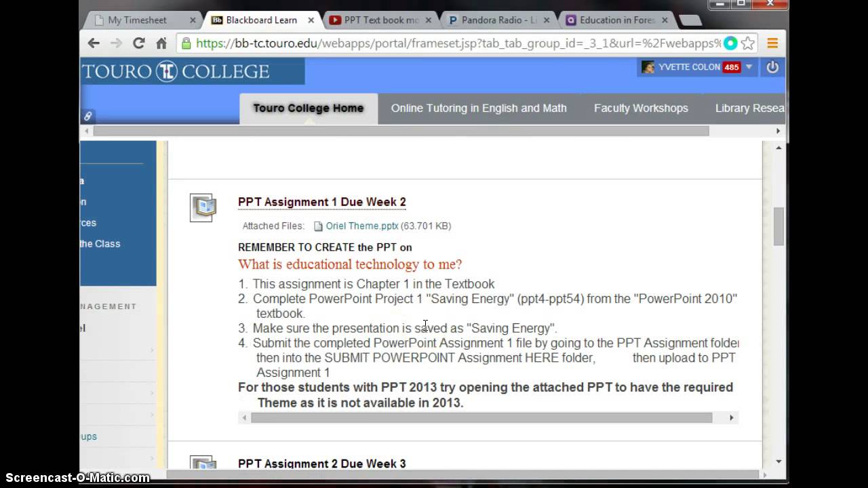This screenshot has height=488, width=868.
Task: Click the top tab bar horizontal scrollbar
Action: 401,131
